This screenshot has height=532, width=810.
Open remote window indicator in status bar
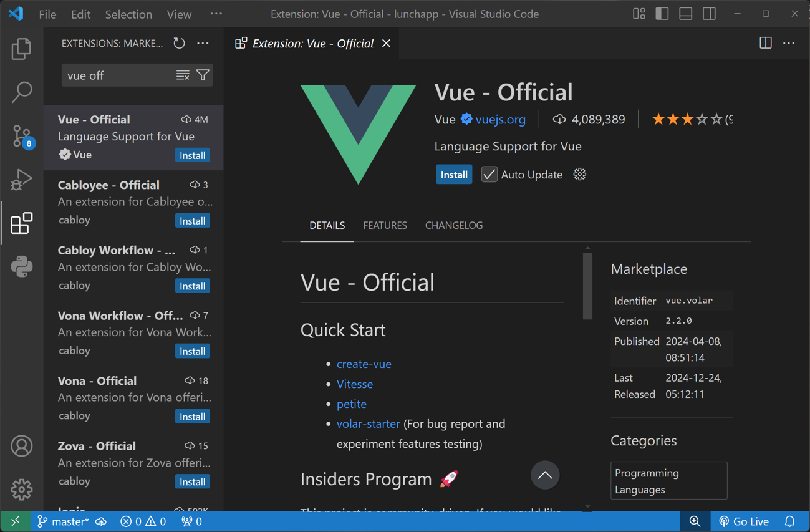pyautogui.click(x=15, y=521)
